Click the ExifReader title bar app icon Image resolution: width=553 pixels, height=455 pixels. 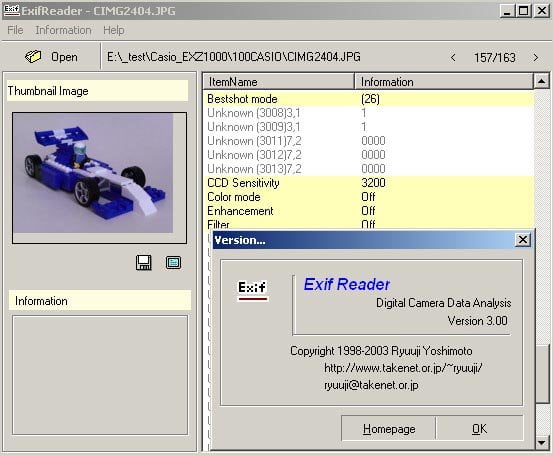11,10
